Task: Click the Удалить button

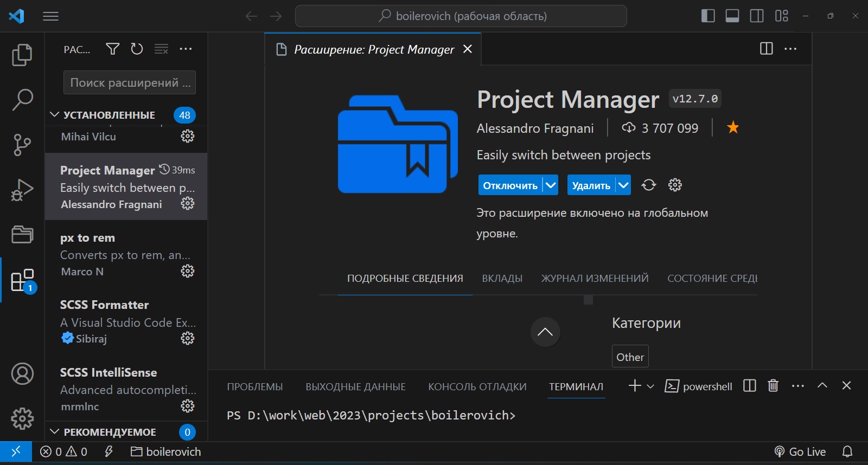Action: [591, 185]
